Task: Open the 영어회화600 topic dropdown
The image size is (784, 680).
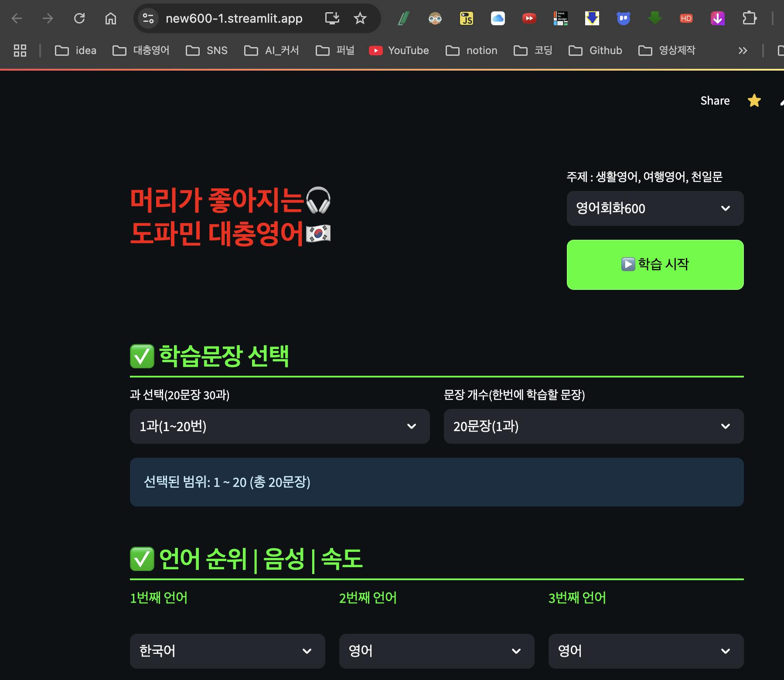Action: [x=655, y=208]
